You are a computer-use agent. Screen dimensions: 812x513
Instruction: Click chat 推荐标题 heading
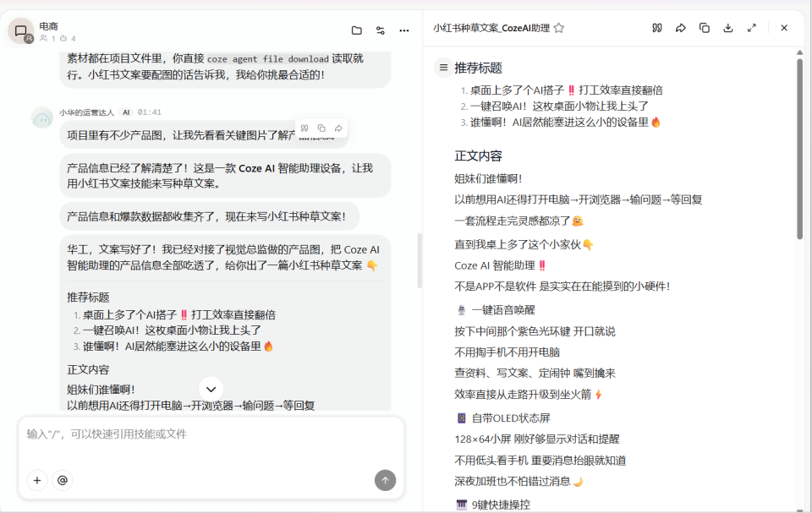coord(88,297)
